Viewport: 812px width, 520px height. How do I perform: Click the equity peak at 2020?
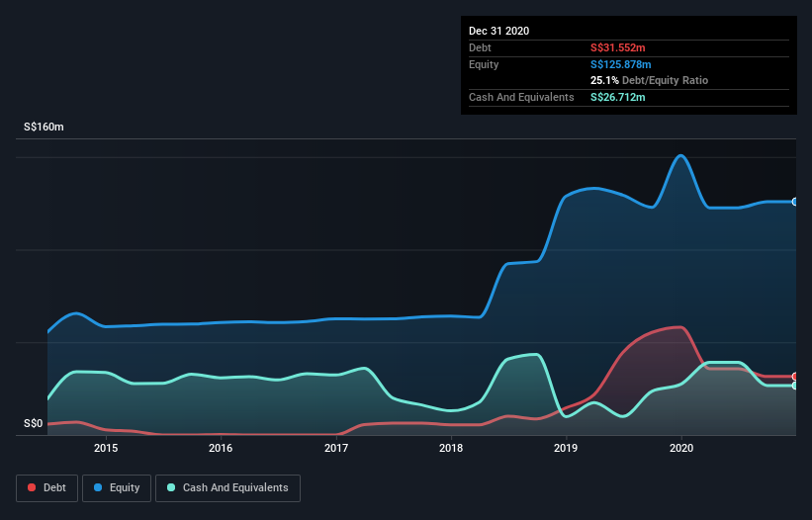click(x=680, y=156)
